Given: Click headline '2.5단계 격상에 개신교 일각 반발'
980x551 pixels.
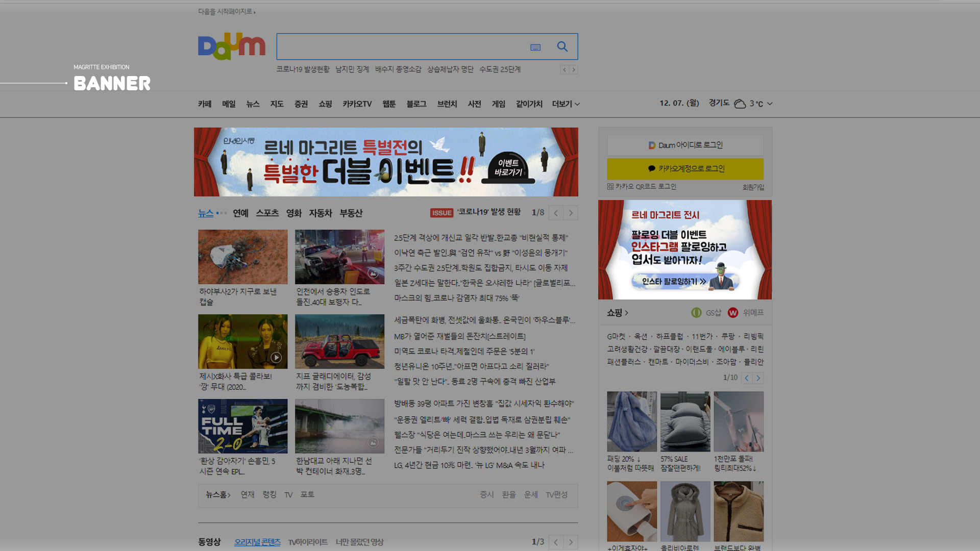Looking at the screenshot, I should coord(481,238).
